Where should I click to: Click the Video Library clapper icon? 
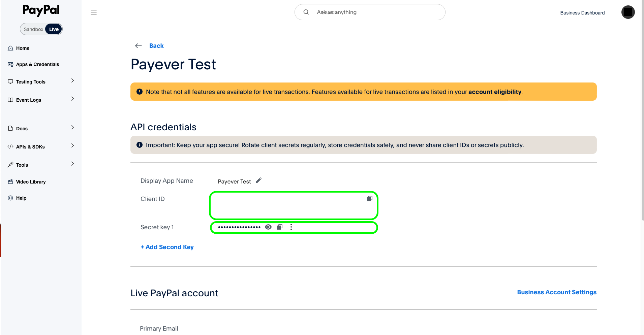point(10,182)
